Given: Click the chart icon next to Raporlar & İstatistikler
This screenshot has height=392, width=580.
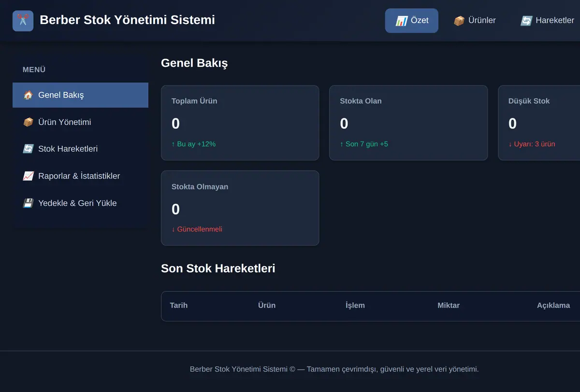Looking at the screenshot, I should pyautogui.click(x=28, y=176).
